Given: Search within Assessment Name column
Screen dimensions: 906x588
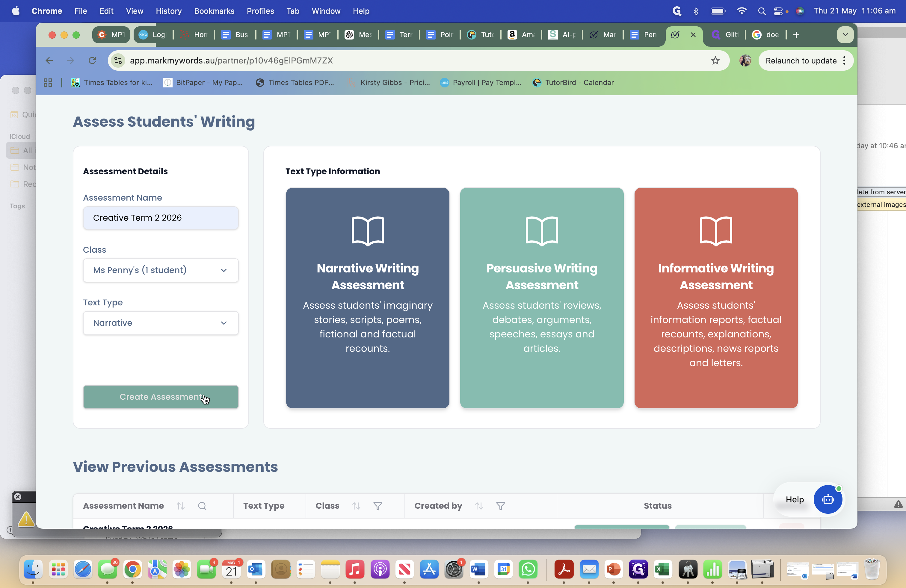Looking at the screenshot, I should pos(202,506).
